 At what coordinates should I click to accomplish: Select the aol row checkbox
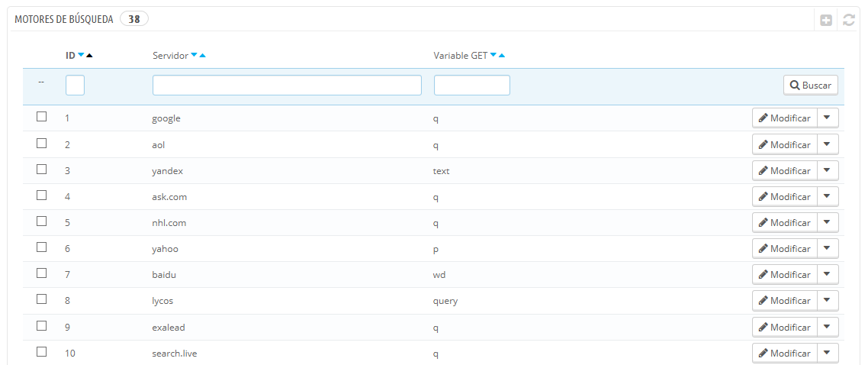[x=41, y=143]
